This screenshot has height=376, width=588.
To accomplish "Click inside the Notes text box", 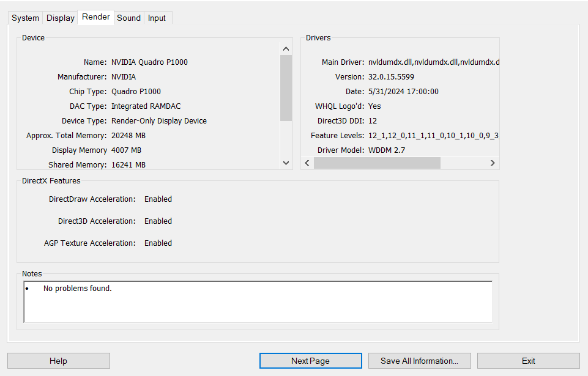I will (257, 301).
